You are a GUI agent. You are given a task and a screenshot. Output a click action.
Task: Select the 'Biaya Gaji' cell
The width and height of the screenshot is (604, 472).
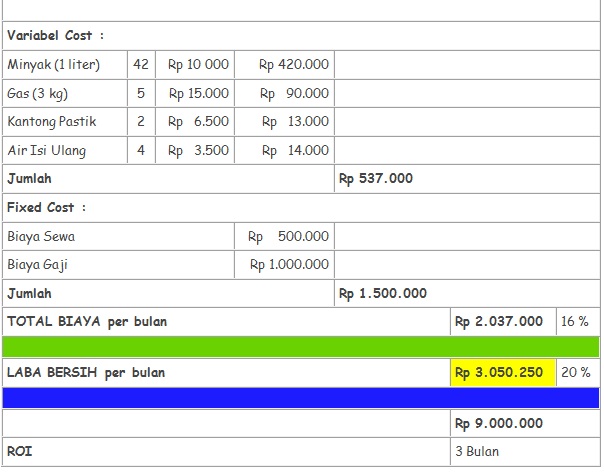coord(118,265)
